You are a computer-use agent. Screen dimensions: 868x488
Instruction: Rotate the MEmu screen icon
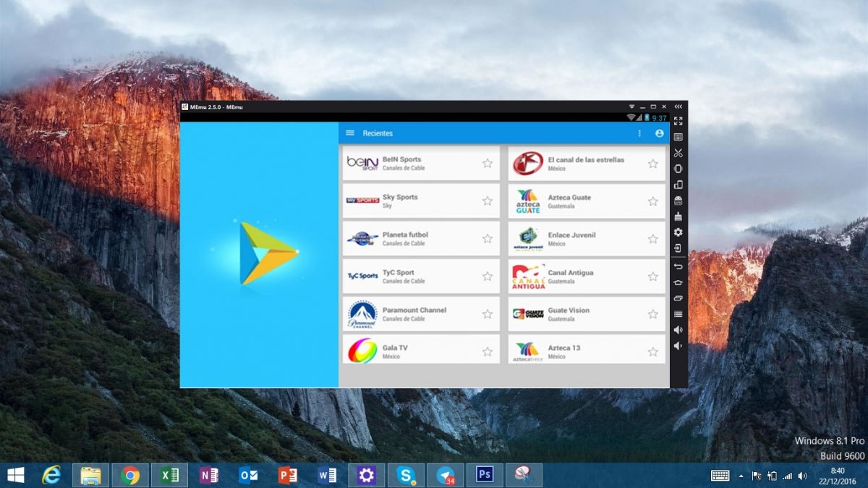click(x=678, y=185)
